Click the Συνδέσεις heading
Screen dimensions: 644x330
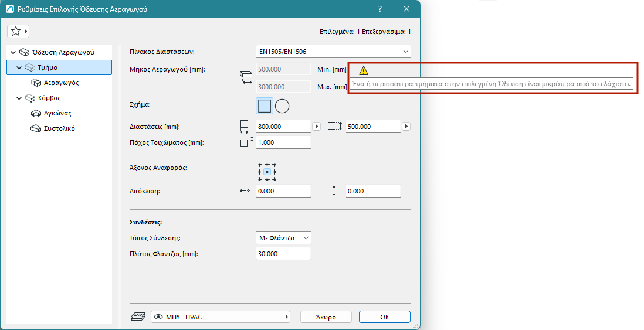coord(146,223)
